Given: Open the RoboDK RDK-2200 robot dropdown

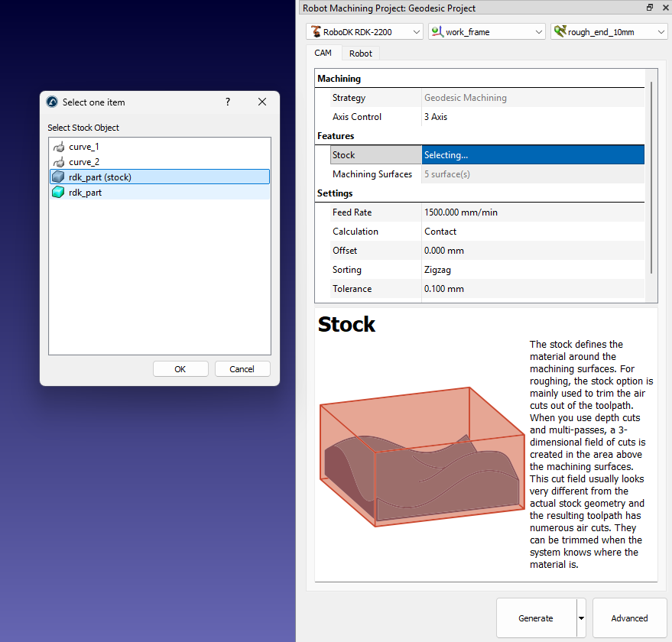Looking at the screenshot, I should tap(364, 32).
